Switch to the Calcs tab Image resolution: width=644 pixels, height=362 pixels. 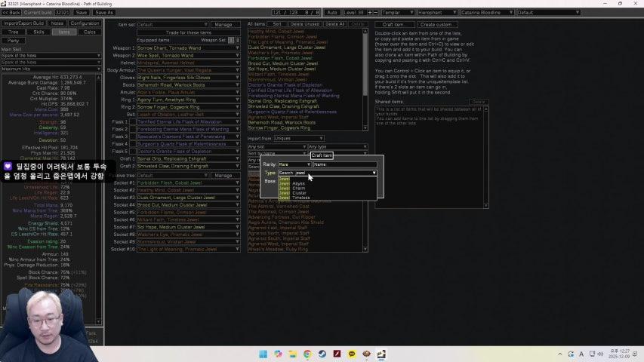(x=89, y=32)
